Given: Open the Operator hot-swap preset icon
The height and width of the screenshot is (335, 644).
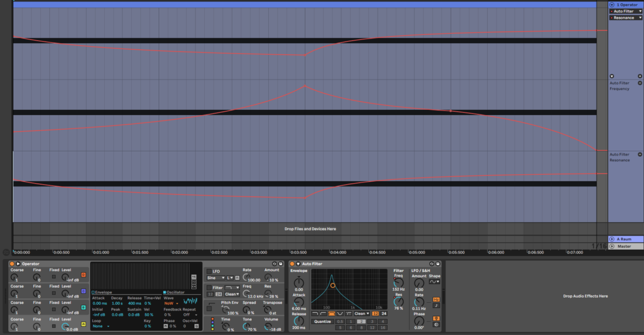Looking at the screenshot, I should pos(275,264).
